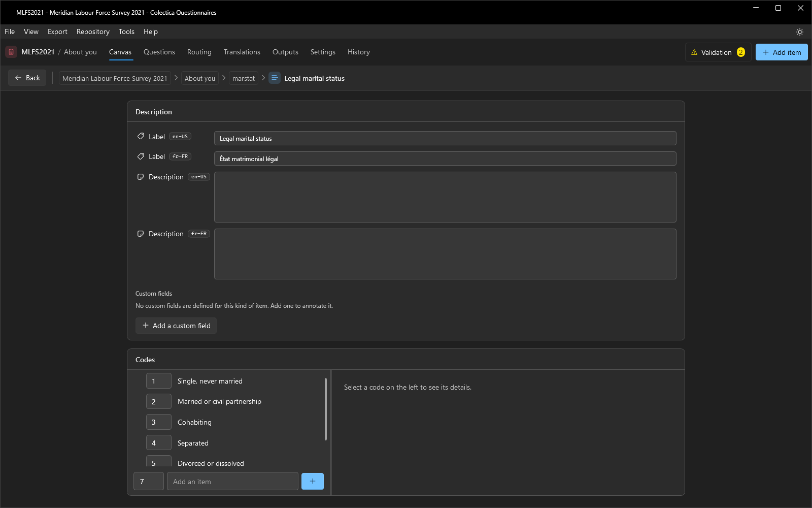This screenshot has height=508, width=812.
Task: Click the MLFS2021 project title
Action: [38, 52]
